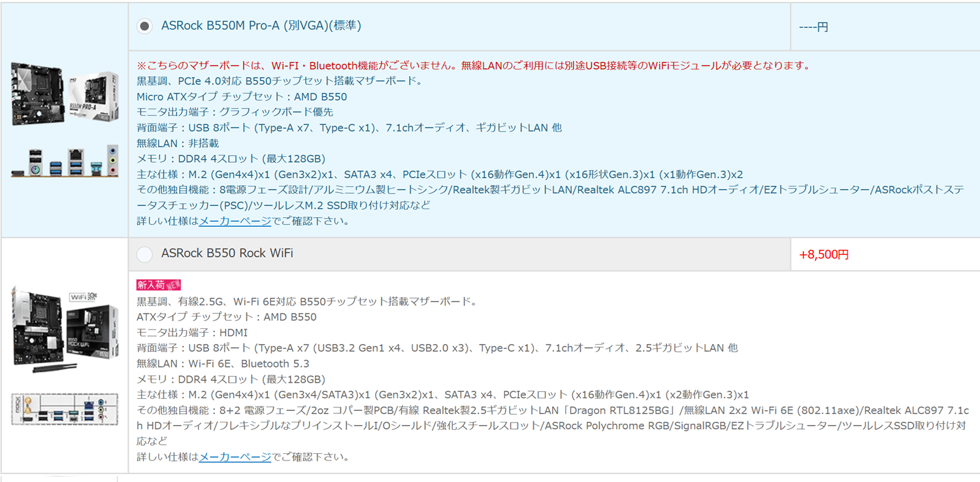Click the "+8,500円" price
The height and width of the screenshot is (482, 980).
(824, 255)
